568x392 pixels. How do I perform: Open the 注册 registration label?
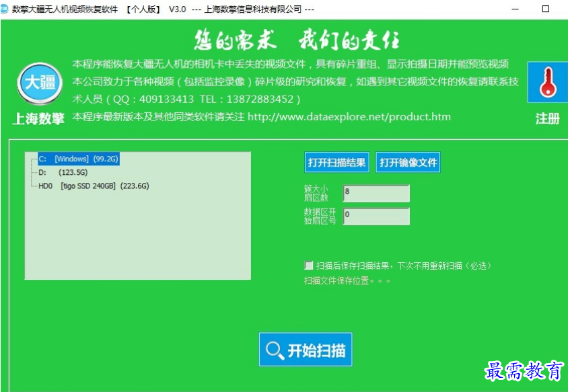[547, 119]
